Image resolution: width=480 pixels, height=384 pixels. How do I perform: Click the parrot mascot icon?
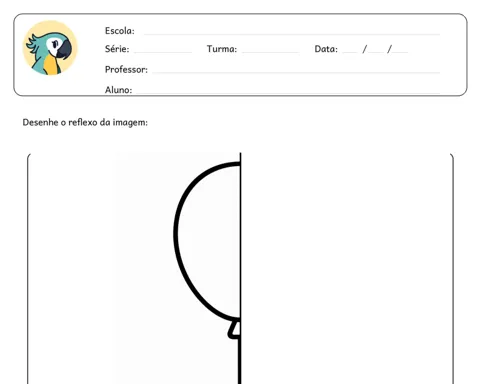pos(50,48)
